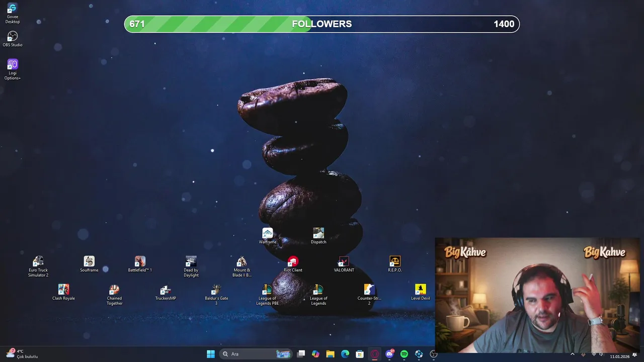Open Task View from the taskbar
Screen dimensions: 644x362
pos(301,354)
